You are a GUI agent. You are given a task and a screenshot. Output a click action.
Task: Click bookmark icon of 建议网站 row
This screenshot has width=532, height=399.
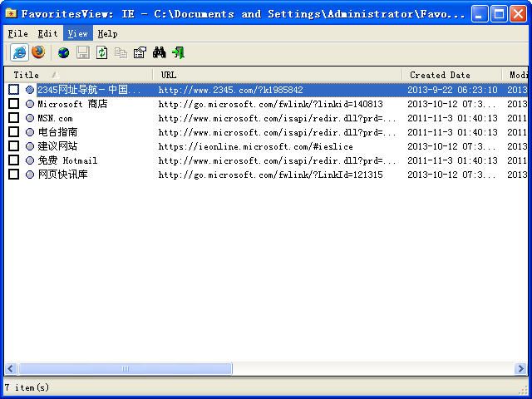tap(30, 146)
